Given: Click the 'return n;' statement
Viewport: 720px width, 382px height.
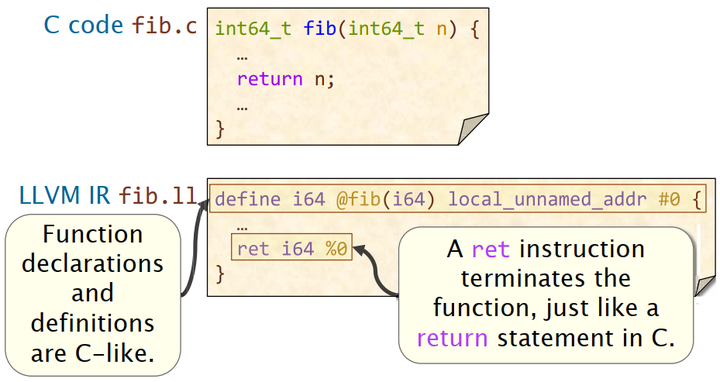Looking at the screenshot, I should pyautogui.click(x=286, y=79).
